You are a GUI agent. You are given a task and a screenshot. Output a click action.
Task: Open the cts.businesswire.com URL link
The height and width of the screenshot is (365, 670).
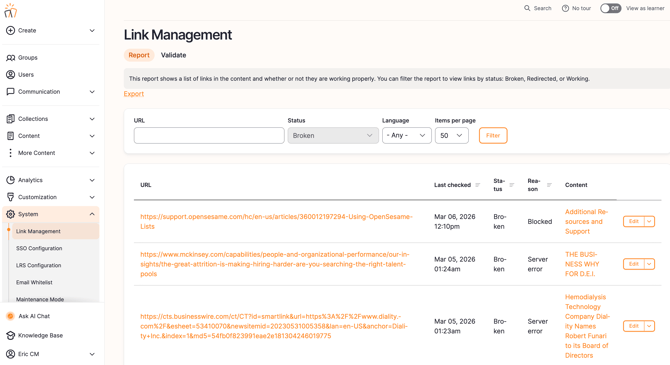coord(274,326)
